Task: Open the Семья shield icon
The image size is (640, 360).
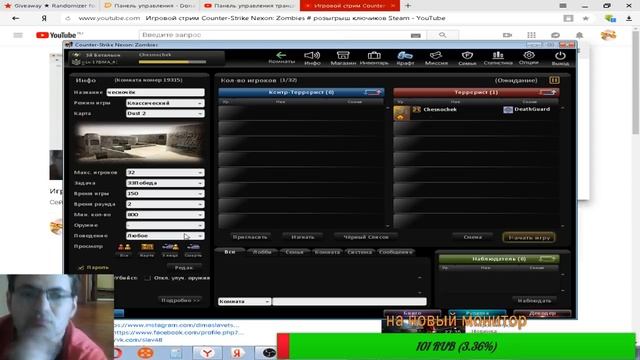Action: click(467, 58)
